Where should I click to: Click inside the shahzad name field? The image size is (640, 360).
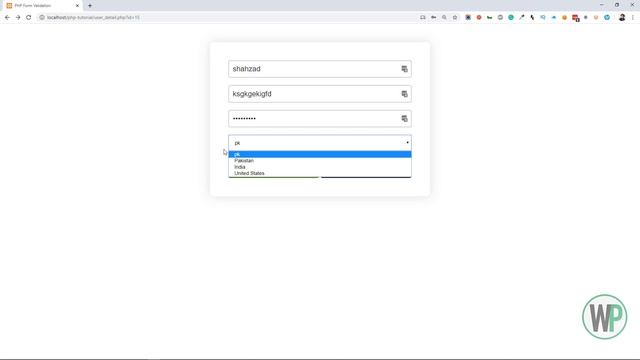pyautogui.click(x=320, y=69)
